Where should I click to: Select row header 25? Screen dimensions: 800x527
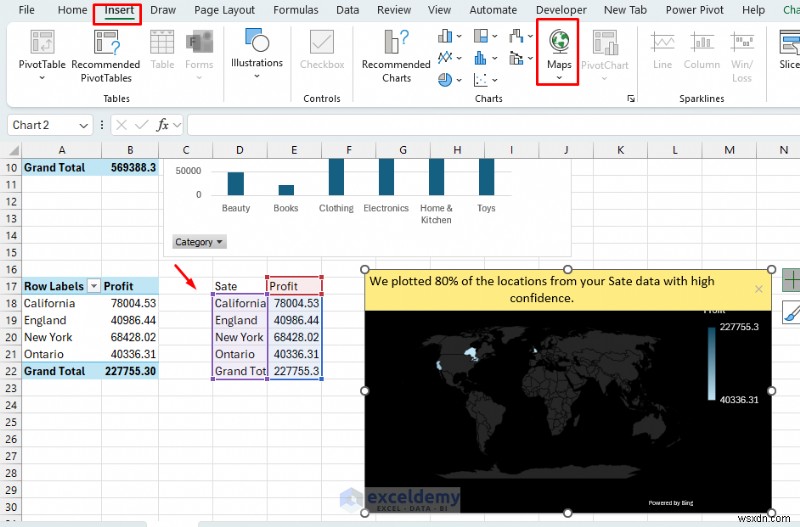11,422
